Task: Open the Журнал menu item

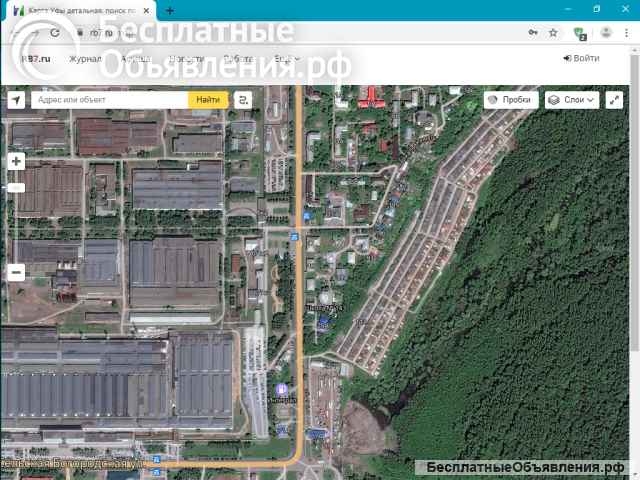Action: pyautogui.click(x=85, y=58)
